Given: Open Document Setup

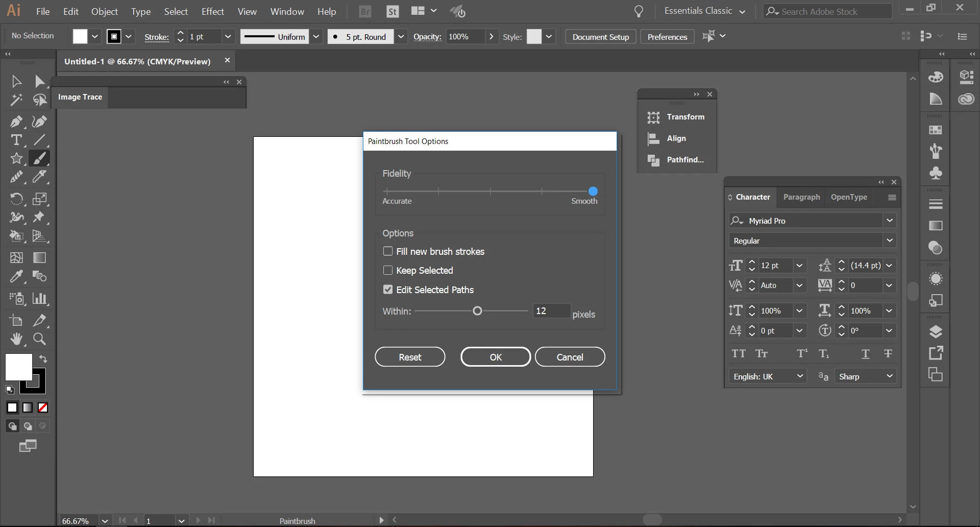Looking at the screenshot, I should (x=601, y=37).
